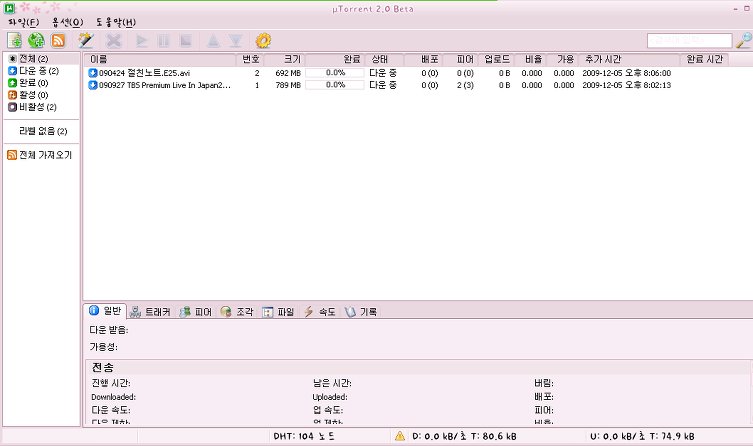Click download speed D: 0.0 kB/초 status
The image size is (753, 446).
[x=464, y=436]
